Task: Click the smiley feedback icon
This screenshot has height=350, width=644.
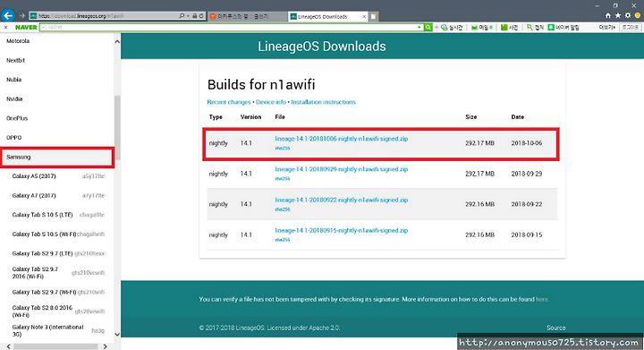Action: click(x=638, y=15)
